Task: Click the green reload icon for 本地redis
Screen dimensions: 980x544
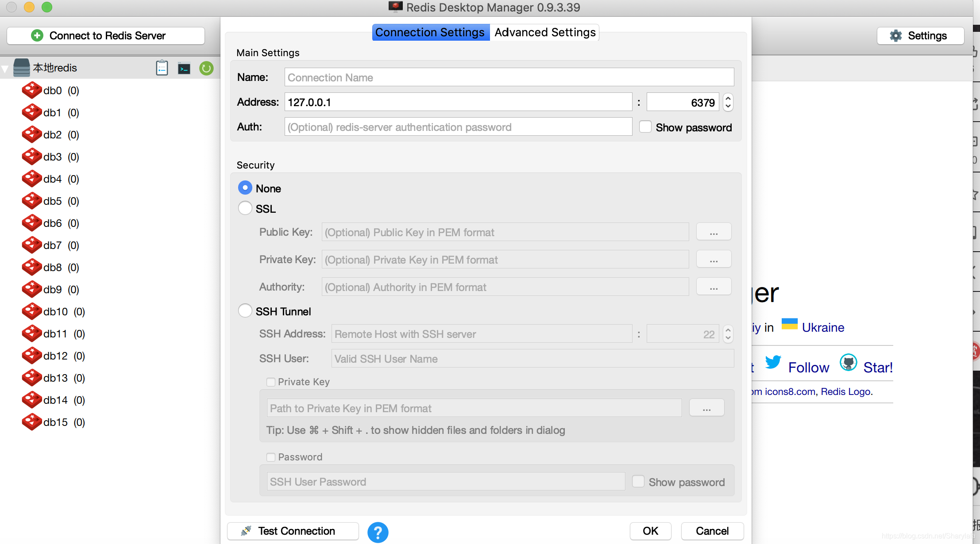Action: click(206, 68)
